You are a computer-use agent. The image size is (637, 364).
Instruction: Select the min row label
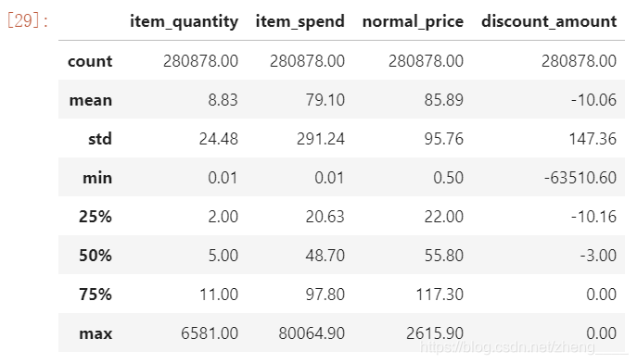[x=97, y=178]
